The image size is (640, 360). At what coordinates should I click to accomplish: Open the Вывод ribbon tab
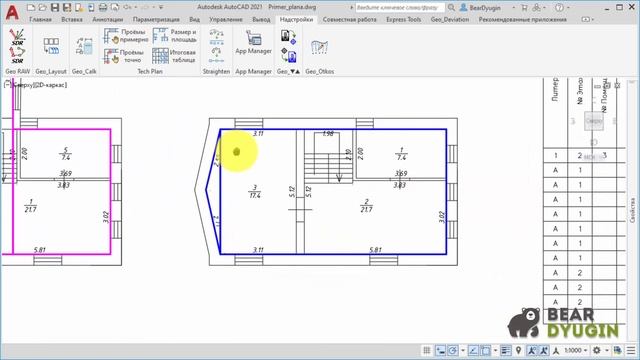click(261, 19)
